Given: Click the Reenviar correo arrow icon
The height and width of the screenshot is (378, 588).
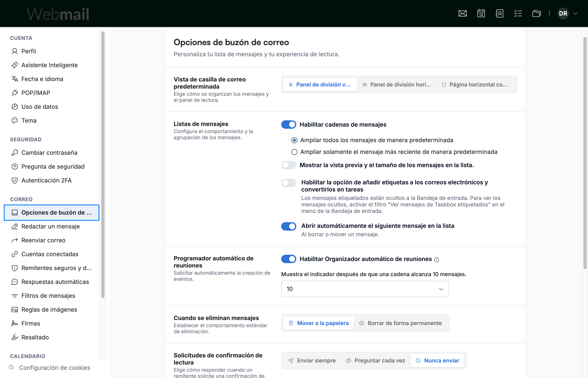Looking at the screenshot, I should click(x=15, y=240).
